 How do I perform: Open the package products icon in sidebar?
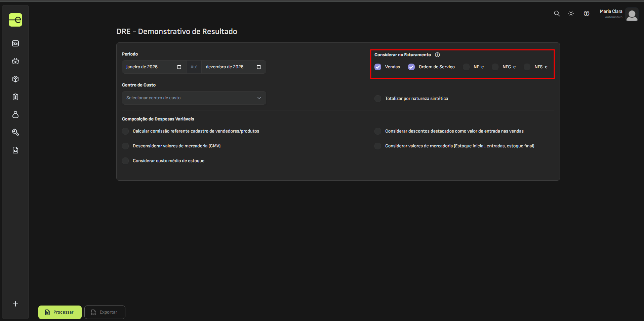[15, 79]
